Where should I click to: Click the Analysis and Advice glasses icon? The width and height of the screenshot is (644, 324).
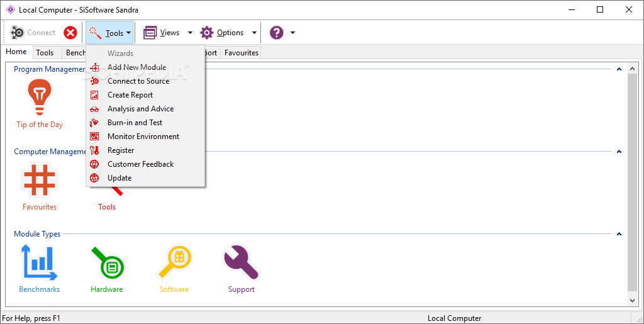pos(94,109)
